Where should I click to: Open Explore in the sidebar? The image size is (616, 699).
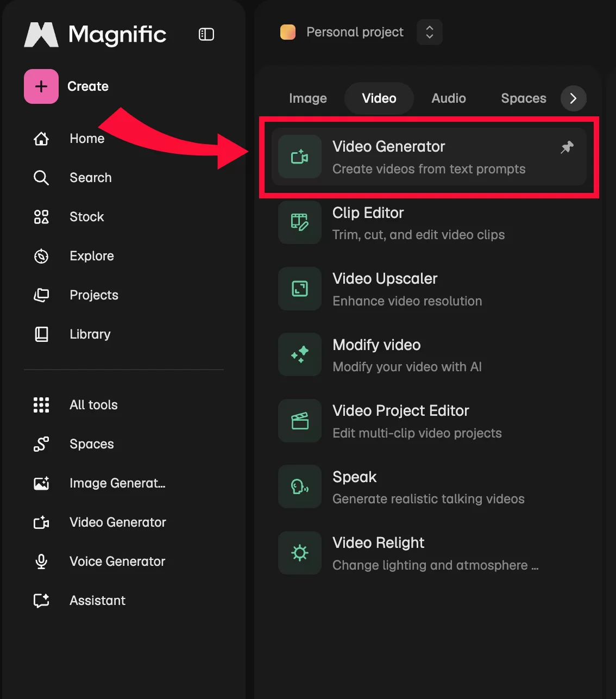pyautogui.click(x=92, y=256)
